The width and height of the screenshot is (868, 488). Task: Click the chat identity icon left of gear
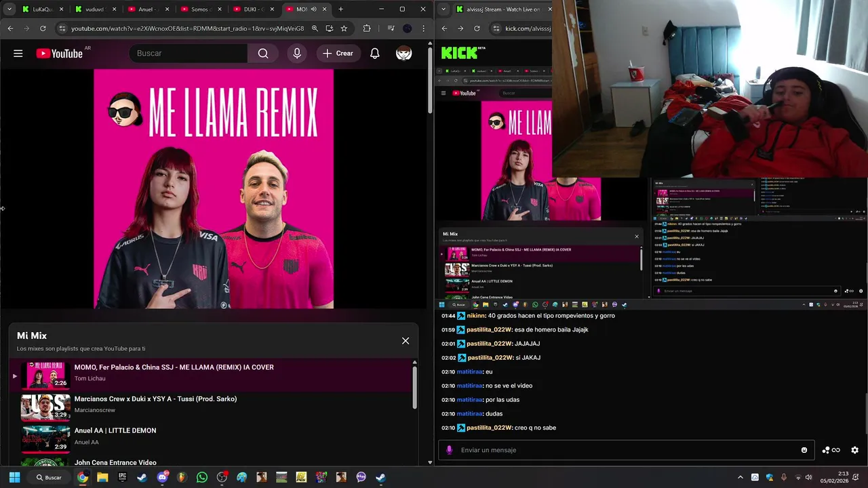coord(831,450)
